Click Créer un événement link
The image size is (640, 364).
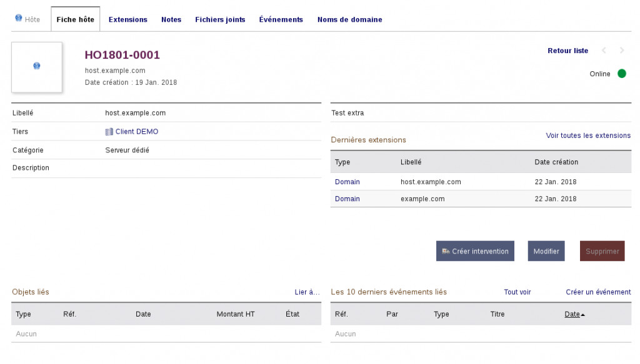[598, 292]
